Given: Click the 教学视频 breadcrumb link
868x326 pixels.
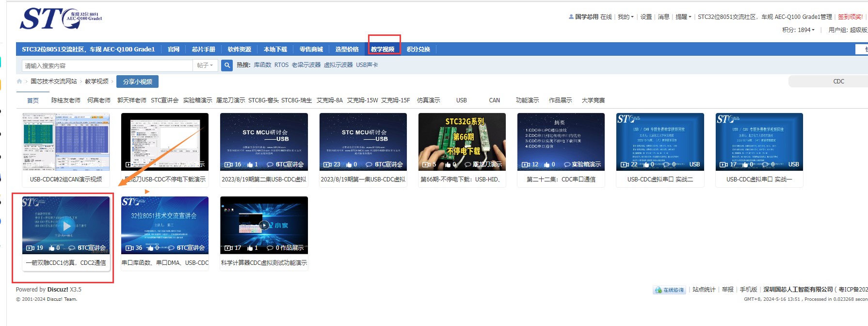Looking at the screenshot, I should tap(96, 81).
